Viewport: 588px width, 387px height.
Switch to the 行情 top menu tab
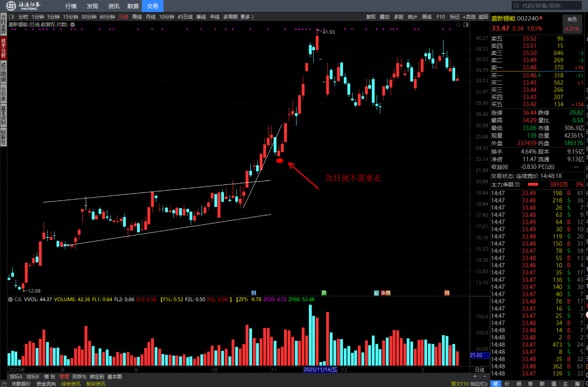pos(71,6)
